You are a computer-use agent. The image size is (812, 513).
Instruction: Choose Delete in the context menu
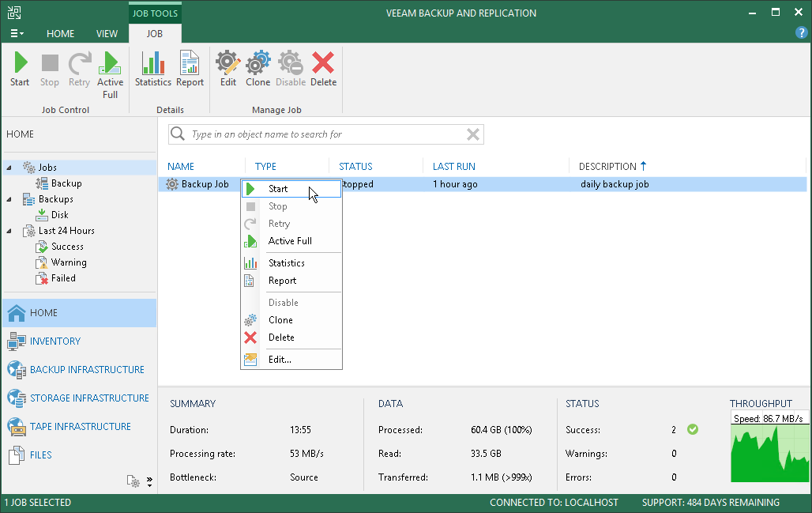[x=291, y=338]
